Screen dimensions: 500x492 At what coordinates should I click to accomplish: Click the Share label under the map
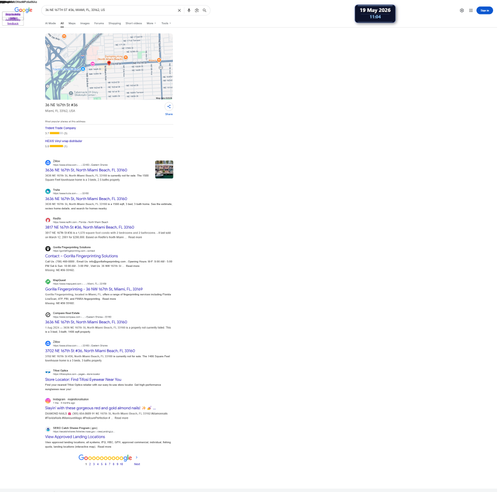click(x=169, y=114)
